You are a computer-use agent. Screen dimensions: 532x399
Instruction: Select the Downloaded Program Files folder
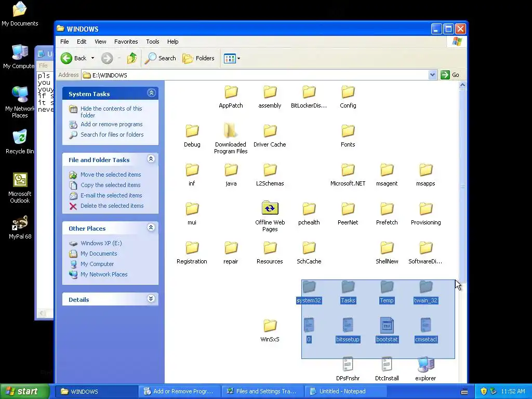pos(231,138)
